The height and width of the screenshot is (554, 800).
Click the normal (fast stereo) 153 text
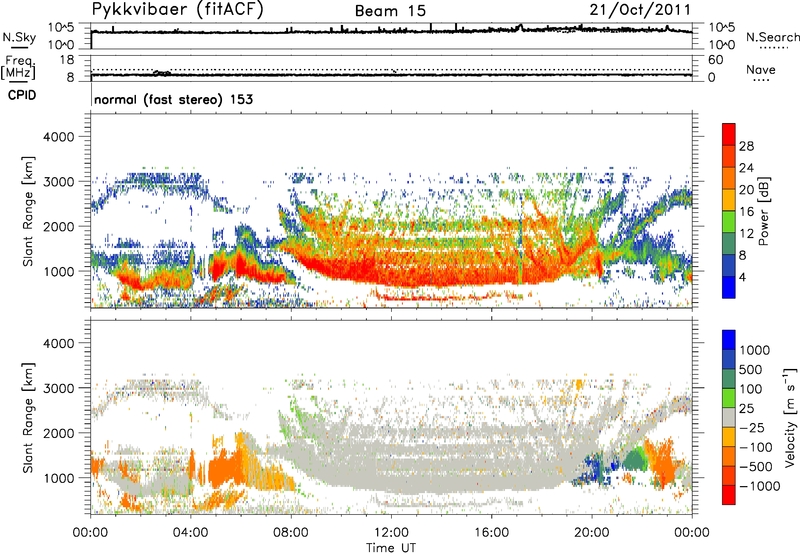[x=173, y=99]
